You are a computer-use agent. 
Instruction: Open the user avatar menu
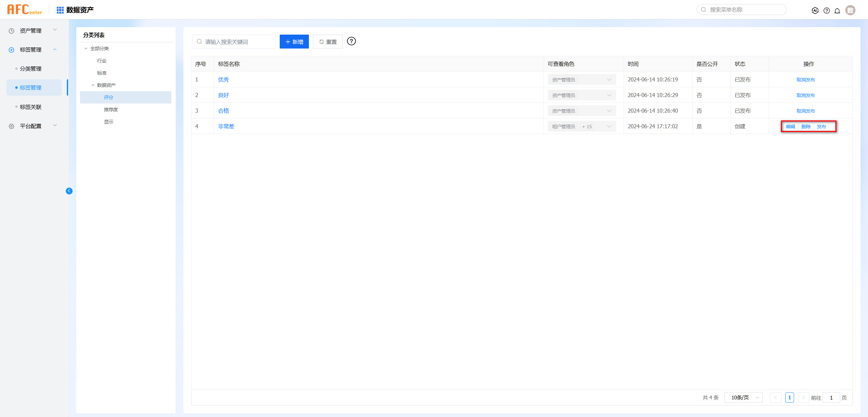tap(850, 10)
